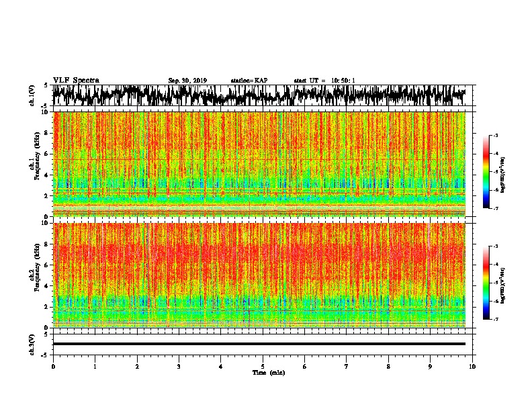Screen dimensions: 532x411
Task: Click the time axis tick label "1"
Action: point(95,366)
